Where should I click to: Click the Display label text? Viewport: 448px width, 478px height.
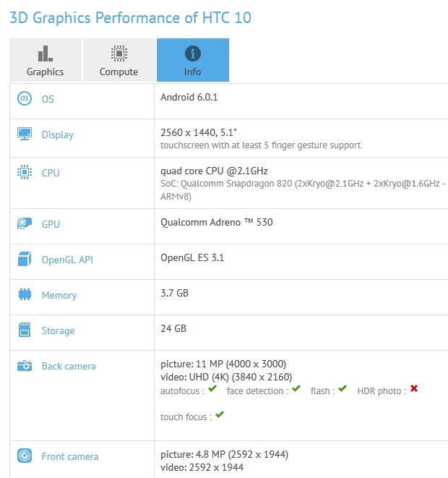pos(58,135)
